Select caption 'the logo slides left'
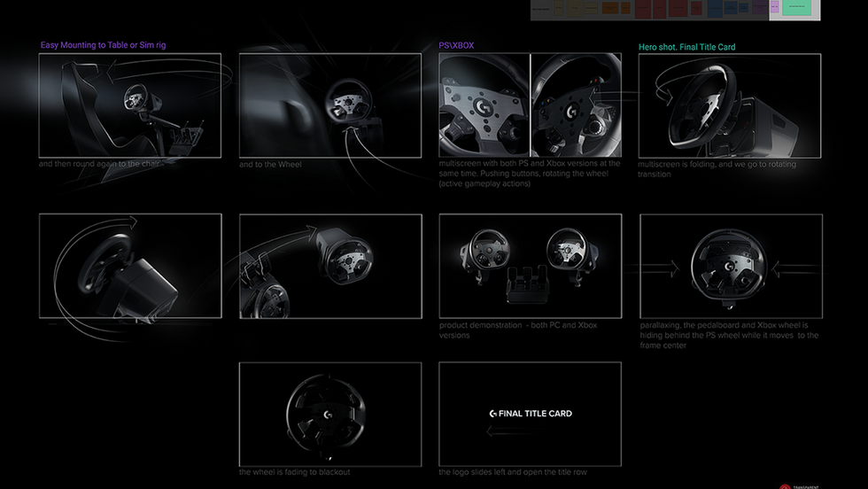The width and height of the screenshot is (868, 489). tap(513, 472)
